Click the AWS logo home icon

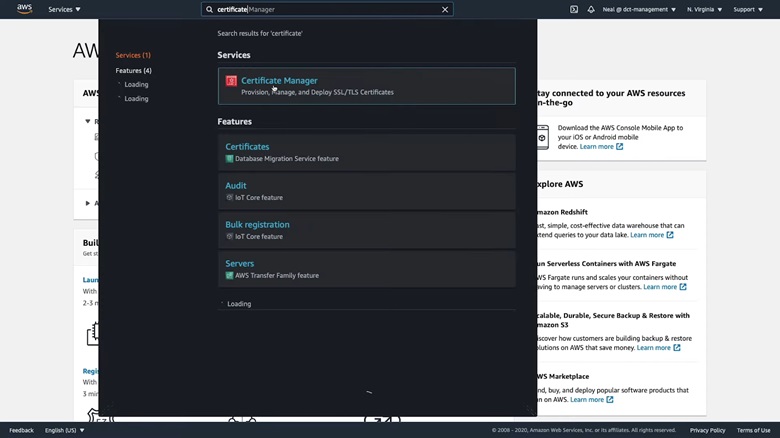(24, 8)
